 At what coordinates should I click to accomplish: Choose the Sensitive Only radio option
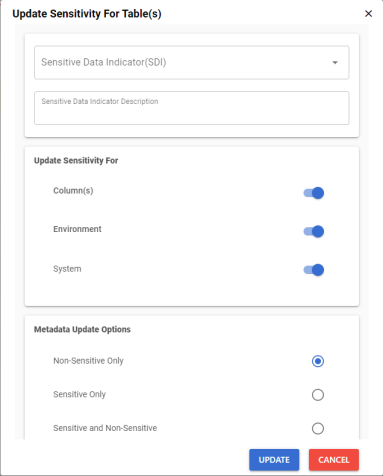click(318, 395)
